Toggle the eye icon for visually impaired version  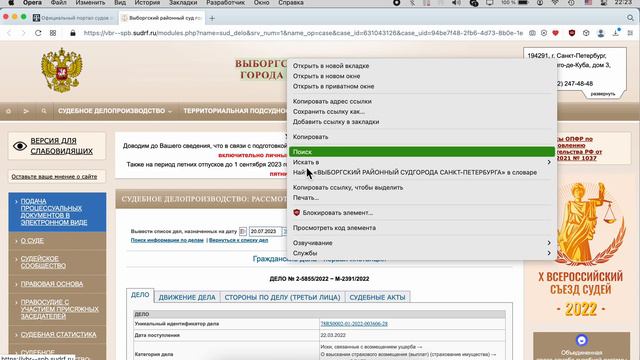pyautogui.click(x=20, y=146)
